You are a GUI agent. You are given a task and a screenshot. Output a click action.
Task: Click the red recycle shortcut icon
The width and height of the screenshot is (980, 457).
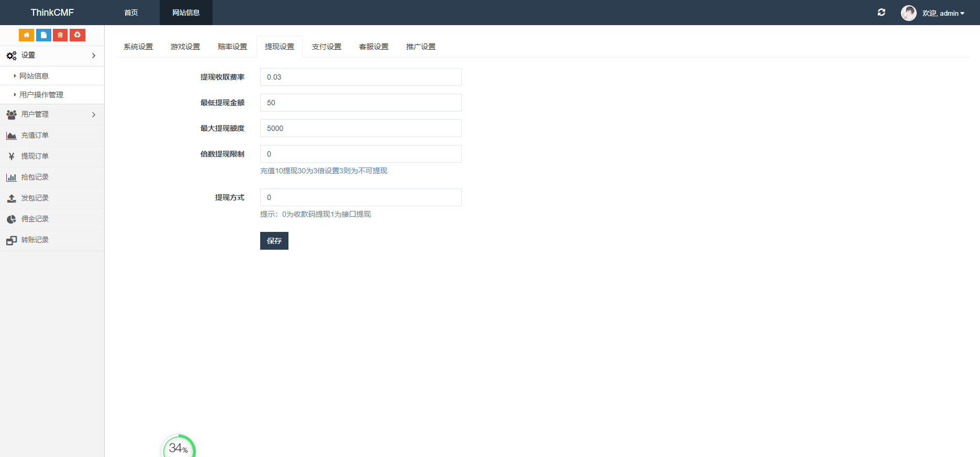(77, 35)
